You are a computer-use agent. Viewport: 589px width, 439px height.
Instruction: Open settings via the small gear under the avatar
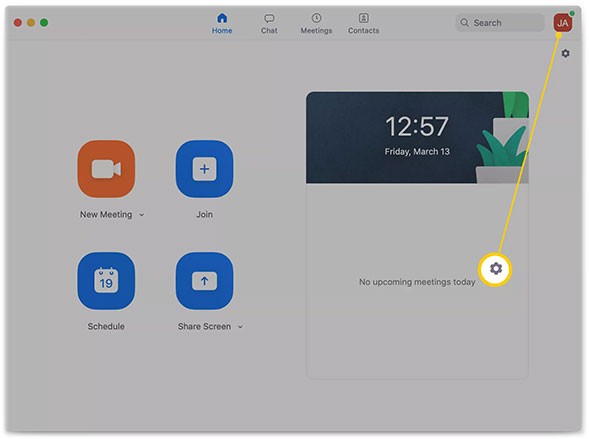tap(565, 53)
